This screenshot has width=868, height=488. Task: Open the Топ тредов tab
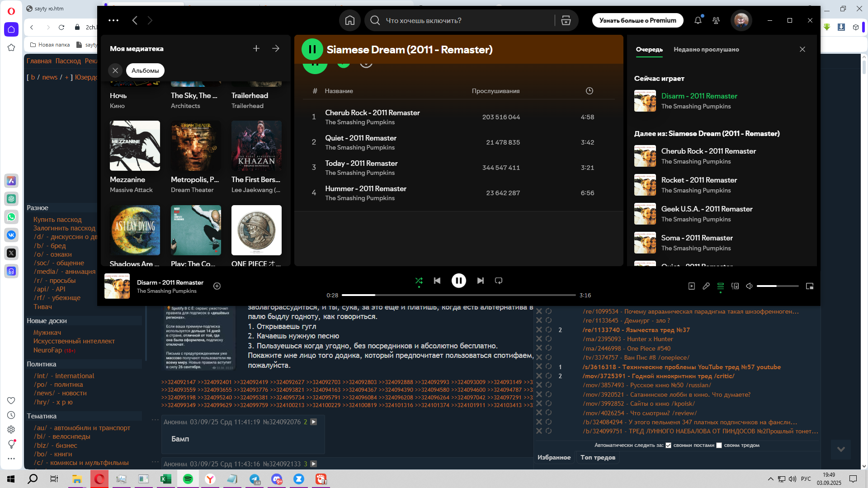[x=598, y=457]
